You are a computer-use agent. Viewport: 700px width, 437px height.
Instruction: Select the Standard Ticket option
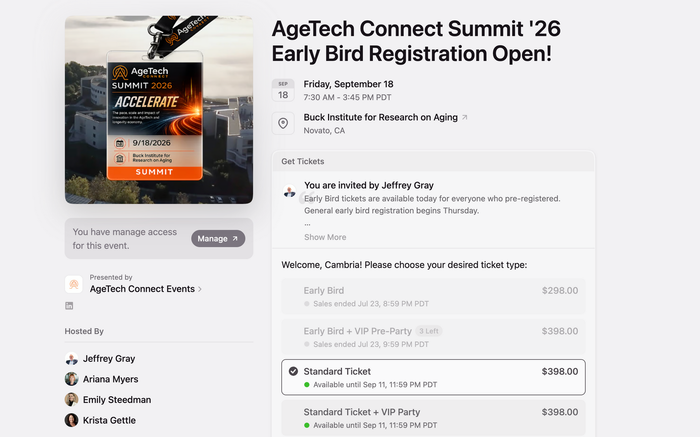tap(433, 377)
